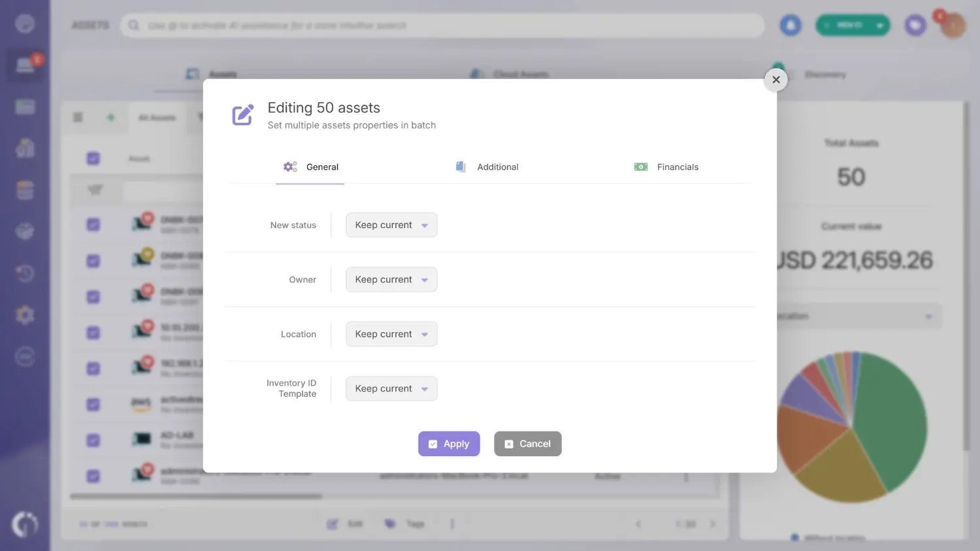Click the database stack icon in the sidebar
Viewport: 980px width, 551px height.
coord(25,190)
